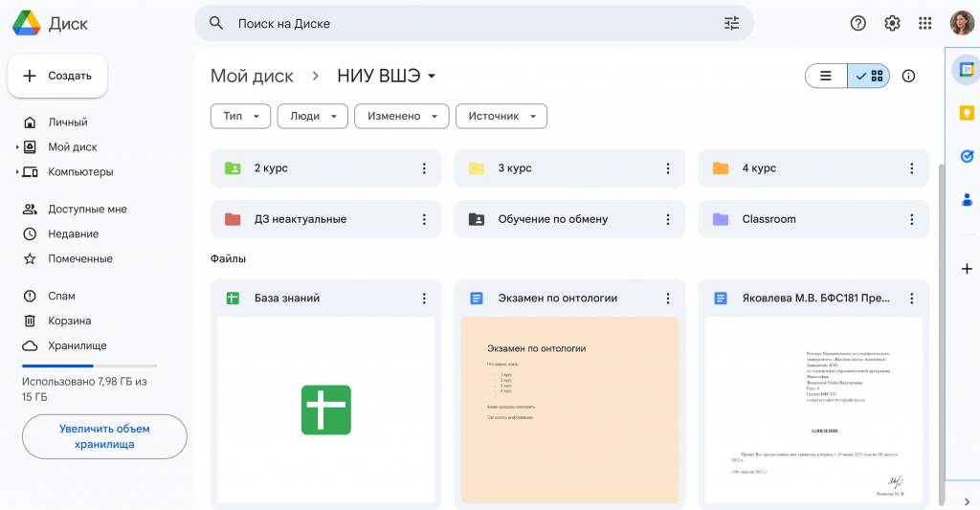This screenshot has width=980, height=510.
Task: Click Увеличить объем хранилища button
Action: pos(104,436)
